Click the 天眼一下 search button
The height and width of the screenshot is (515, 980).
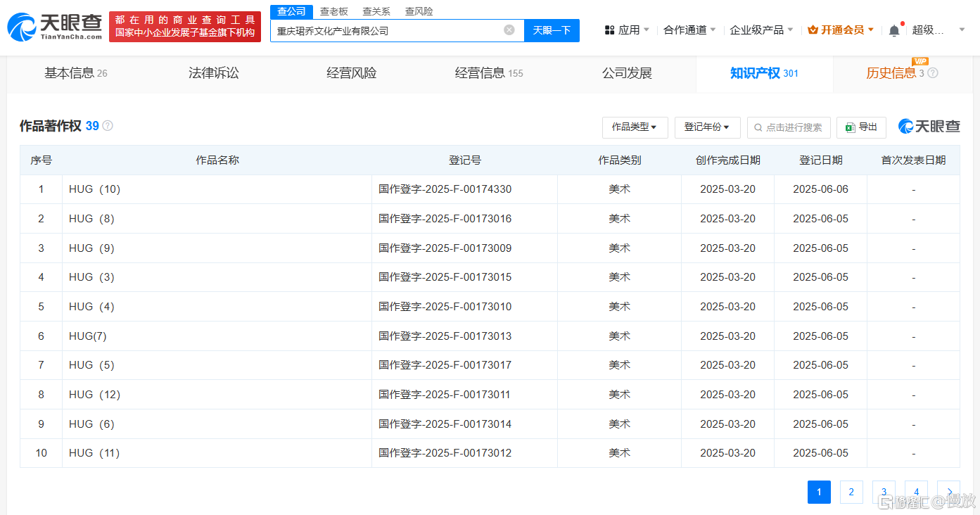coord(552,30)
